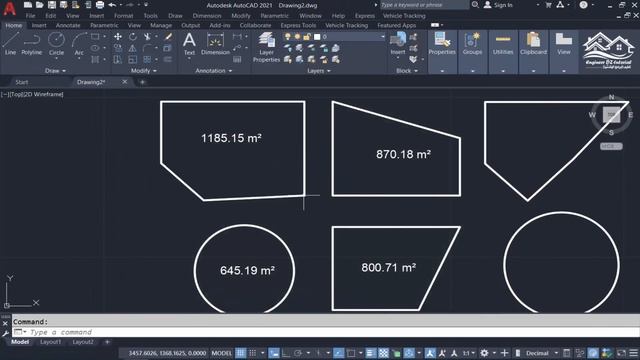Click the Ellipse tool icon
The image size is (640, 360).
tap(95, 48)
